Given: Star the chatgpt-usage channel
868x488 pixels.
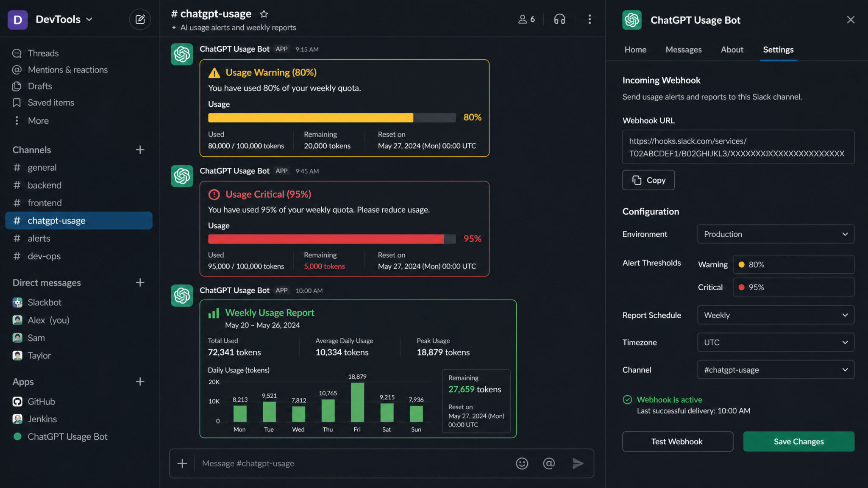Looking at the screenshot, I should pos(264,14).
